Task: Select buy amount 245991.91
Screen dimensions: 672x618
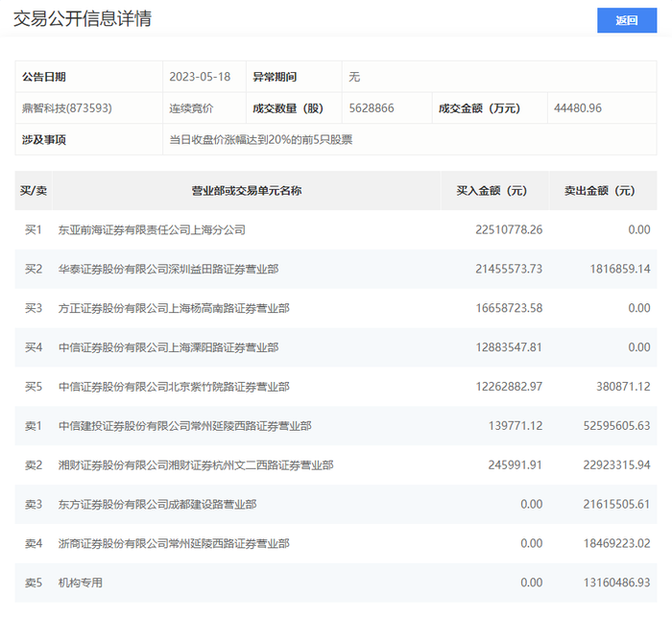Action: (516, 465)
